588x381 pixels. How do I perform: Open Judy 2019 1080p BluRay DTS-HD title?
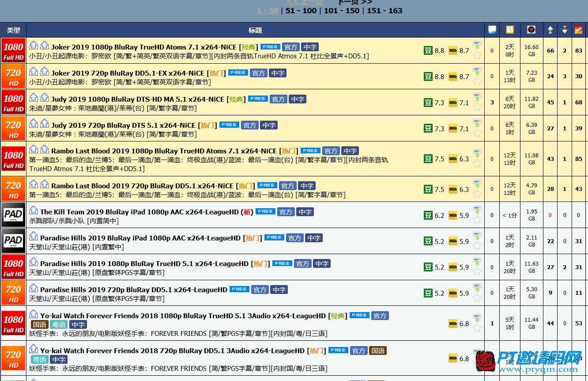138,99
